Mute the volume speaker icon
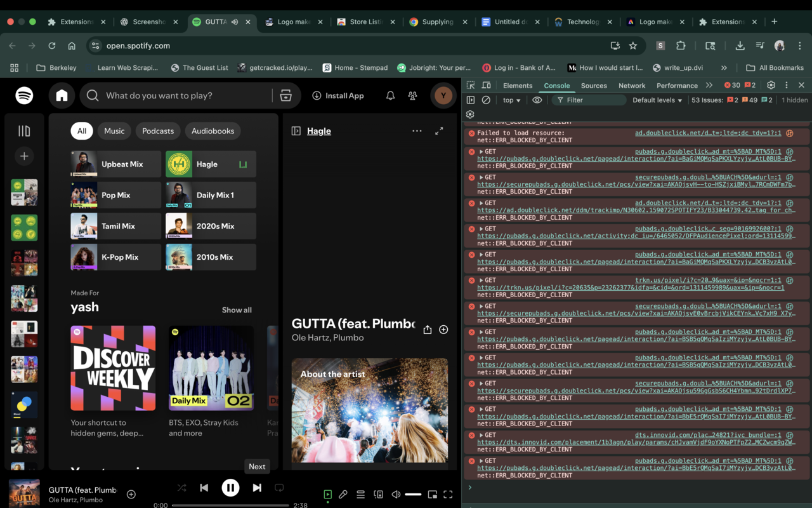This screenshot has height=508, width=812. [x=396, y=494]
